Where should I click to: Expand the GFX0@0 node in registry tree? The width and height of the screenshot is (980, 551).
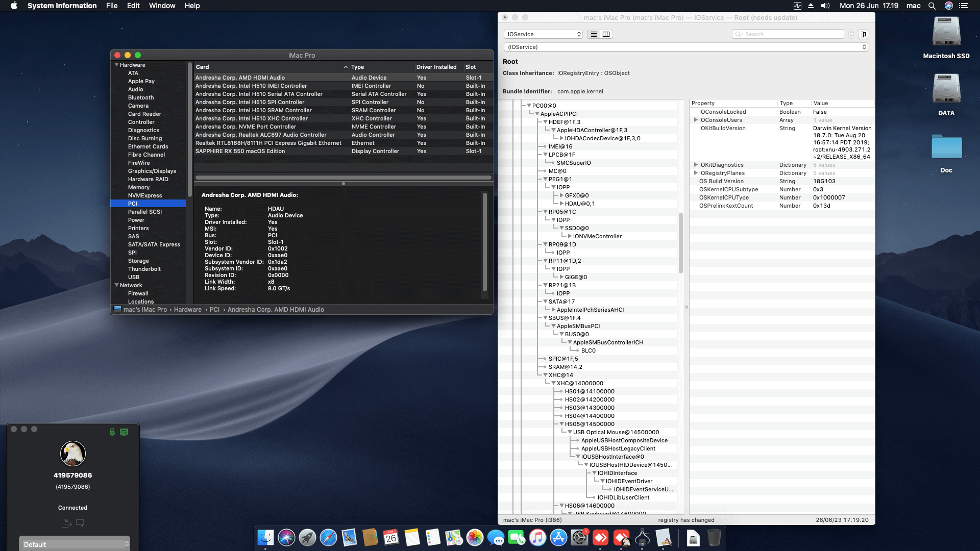coord(561,195)
